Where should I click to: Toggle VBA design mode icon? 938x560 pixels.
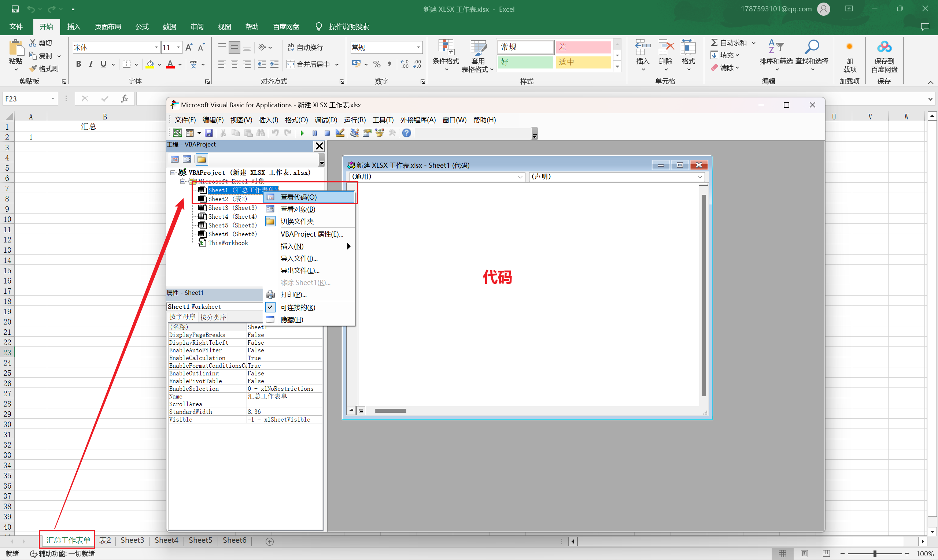[x=340, y=133]
